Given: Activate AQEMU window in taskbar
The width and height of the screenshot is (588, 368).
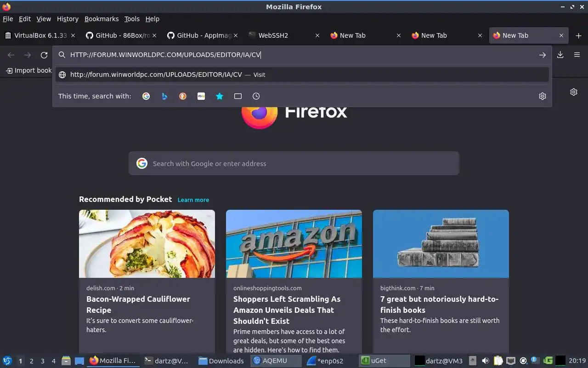Looking at the screenshot, I should (x=276, y=361).
